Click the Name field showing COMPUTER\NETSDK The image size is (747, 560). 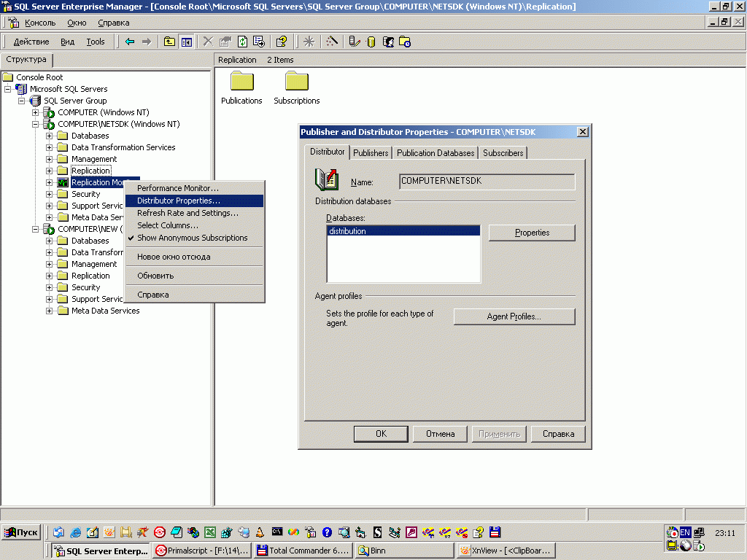point(487,182)
